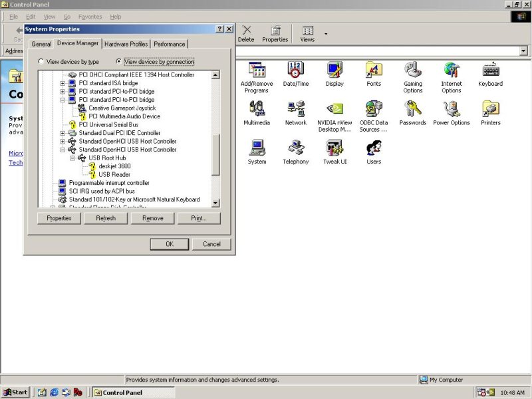
Task: Open the Display settings icon
Action: (x=334, y=70)
